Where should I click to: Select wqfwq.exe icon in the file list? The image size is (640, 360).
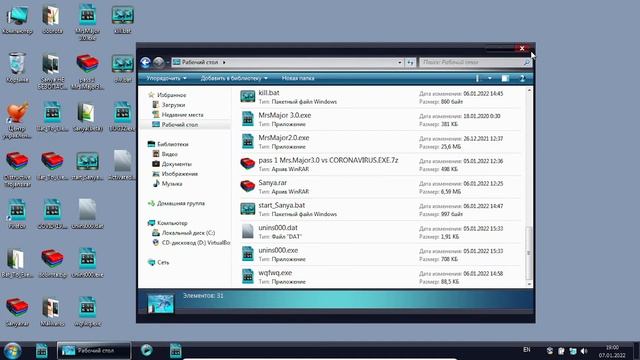pos(247,276)
